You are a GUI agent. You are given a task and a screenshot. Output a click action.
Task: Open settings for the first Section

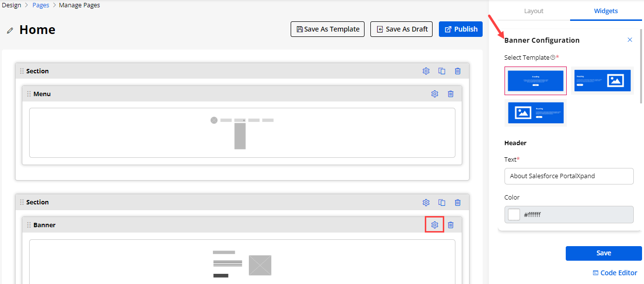426,71
